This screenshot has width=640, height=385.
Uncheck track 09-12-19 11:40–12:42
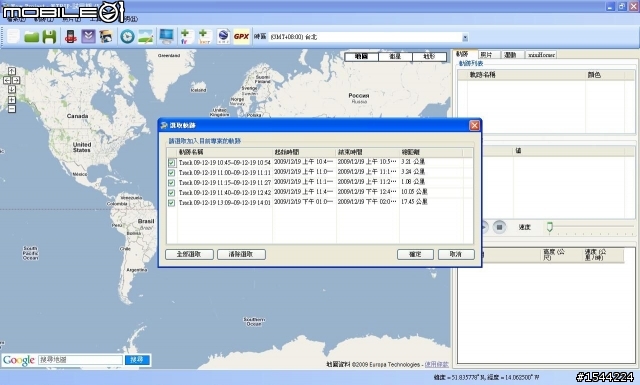(171, 193)
